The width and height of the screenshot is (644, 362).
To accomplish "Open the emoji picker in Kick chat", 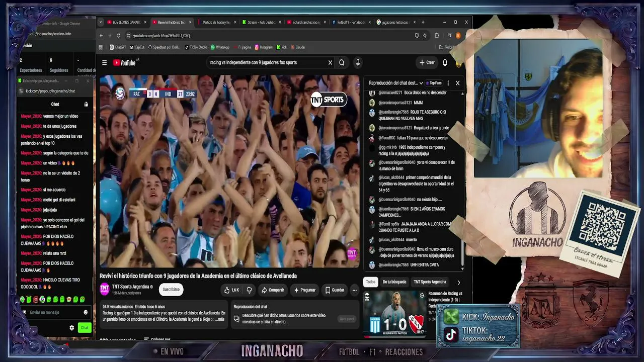I will click(x=86, y=312).
